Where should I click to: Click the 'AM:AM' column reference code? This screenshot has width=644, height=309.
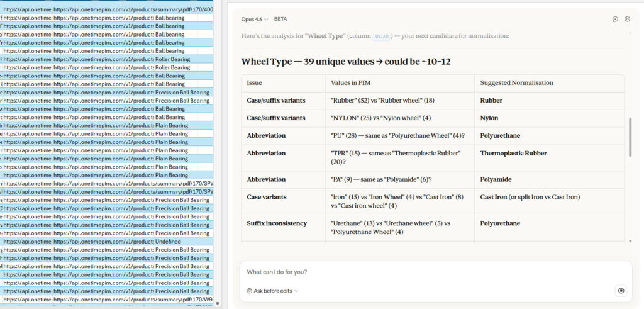tap(382, 37)
